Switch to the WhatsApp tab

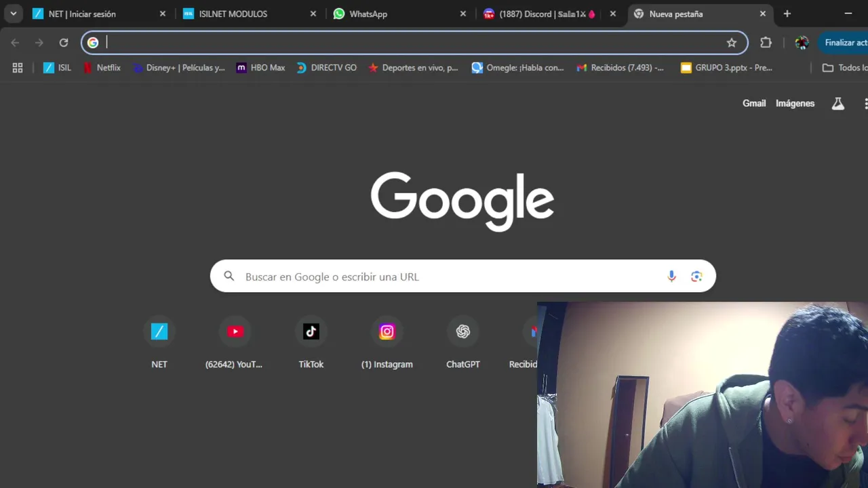400,14
